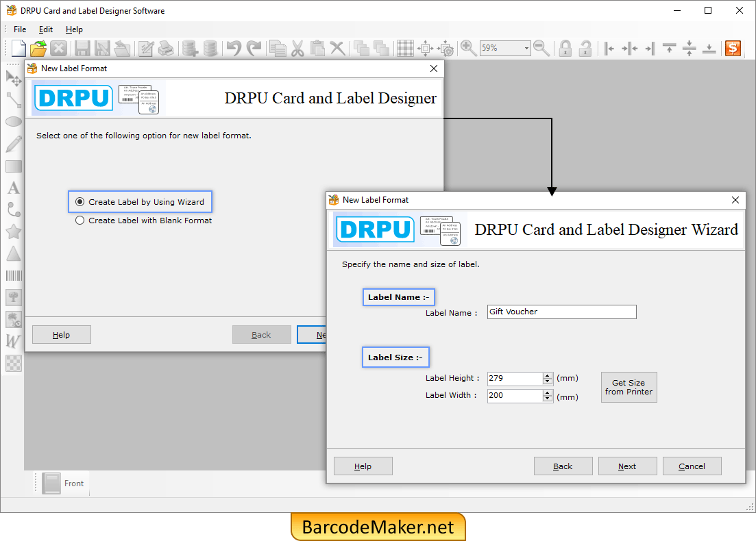Decrease Label Height with the down spinner
756x541 pixels.
click(547, 381)
